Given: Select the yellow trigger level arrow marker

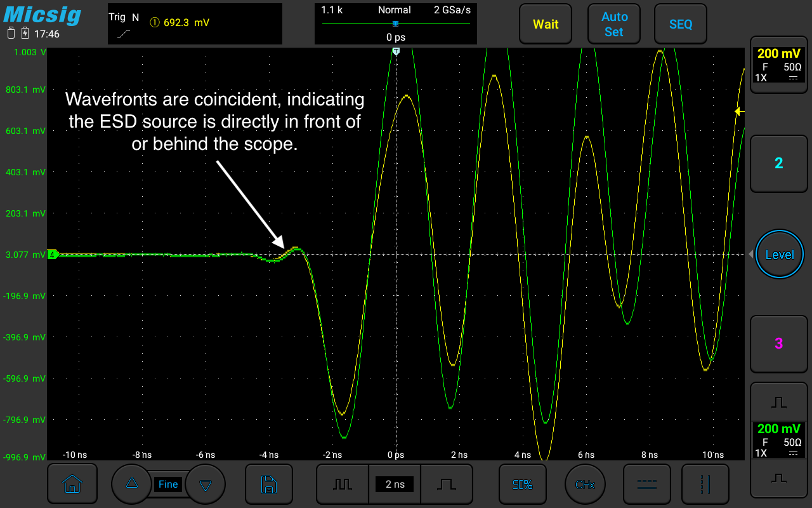Looking at the screenshot, I should point(738,112).
